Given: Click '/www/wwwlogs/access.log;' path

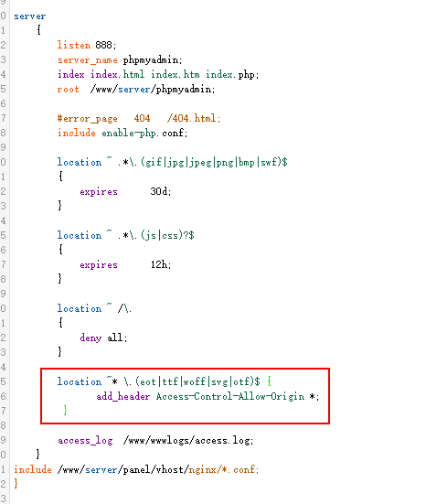Looking at the screenshot, I should click(188, 440).
